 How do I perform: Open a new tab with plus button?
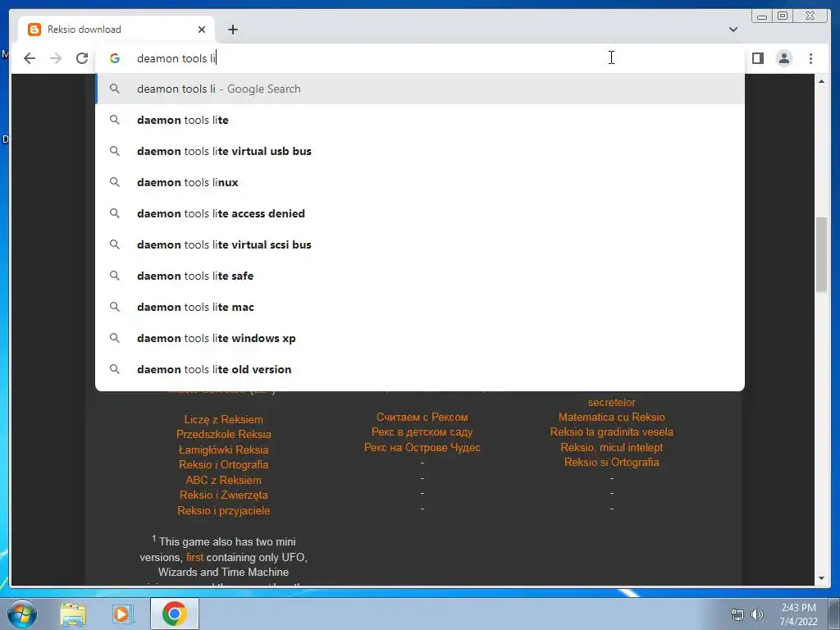(x=232, y=30)
